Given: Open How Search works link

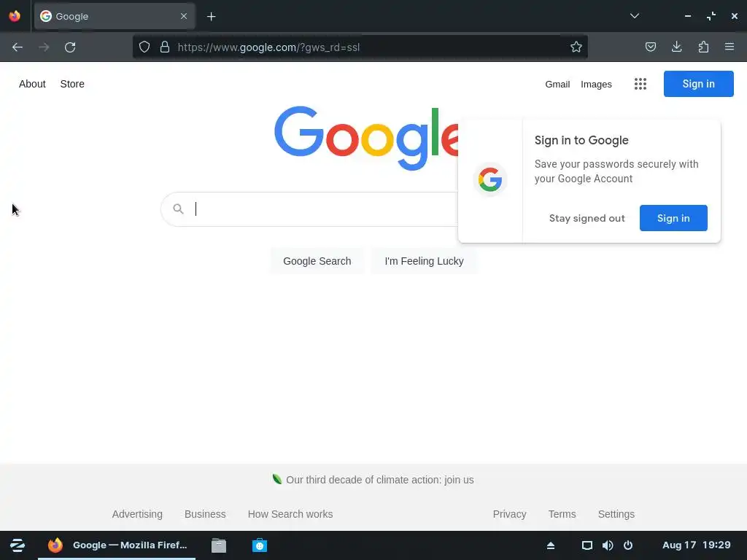Looking at the screenshot, I should 290,514.
